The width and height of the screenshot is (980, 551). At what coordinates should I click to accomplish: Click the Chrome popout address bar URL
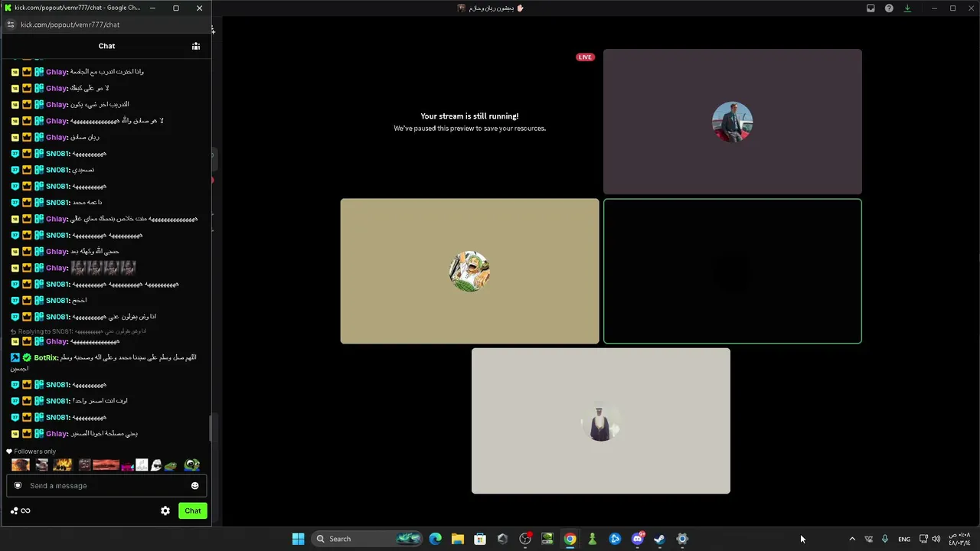(x=70, y=24)
